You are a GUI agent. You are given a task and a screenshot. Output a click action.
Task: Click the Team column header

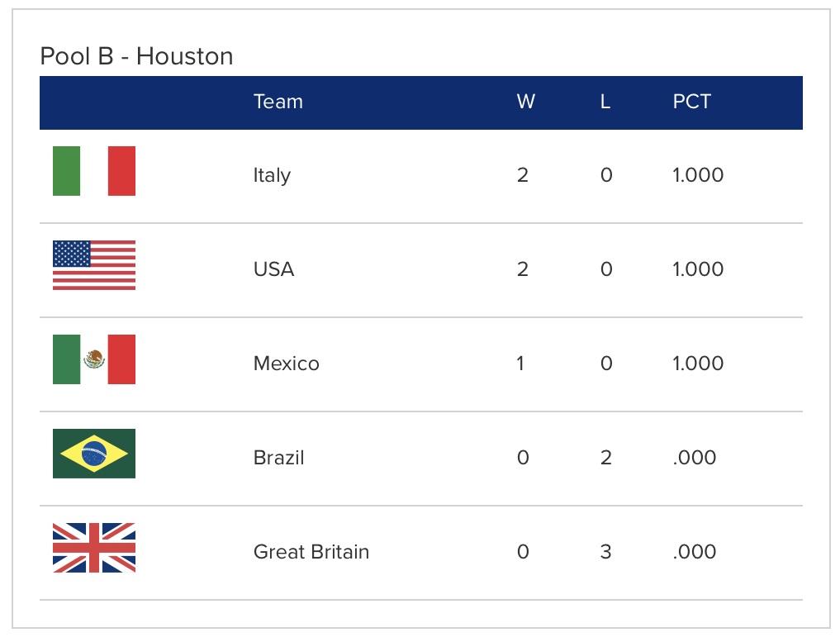click(x=278, y=102)
